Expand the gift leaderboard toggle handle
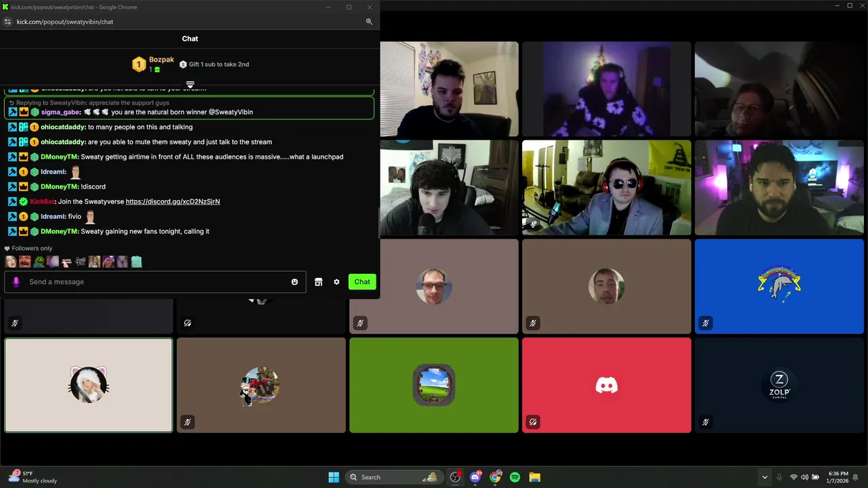This screenshot has width=868, height=488. click(191, 85)
